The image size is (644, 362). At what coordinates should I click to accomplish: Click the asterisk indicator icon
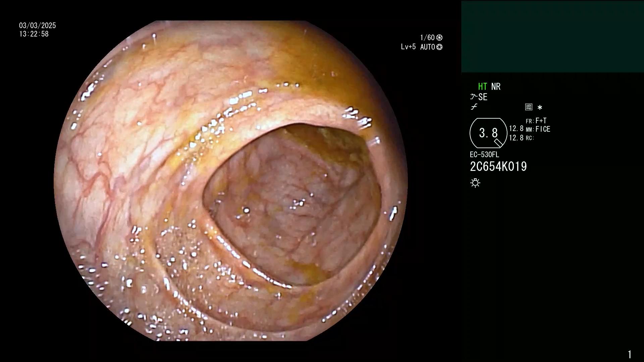click(540, 107)
